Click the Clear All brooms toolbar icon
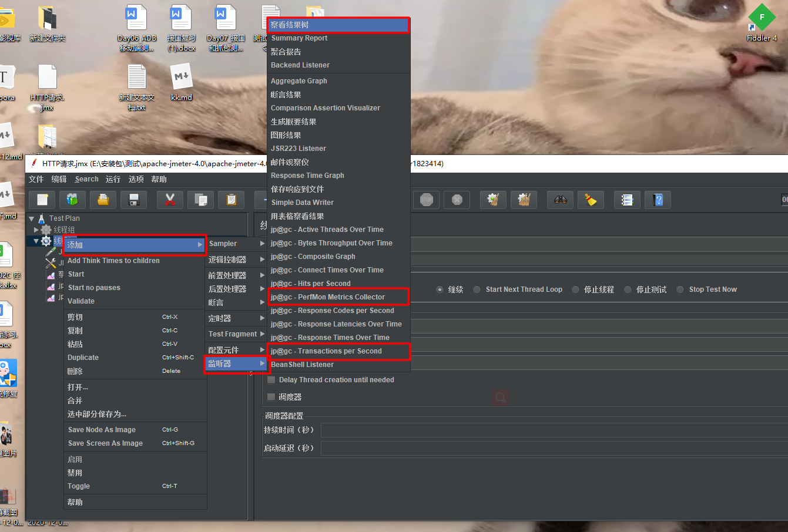788x532 pixels. click(x=524, y=200)
